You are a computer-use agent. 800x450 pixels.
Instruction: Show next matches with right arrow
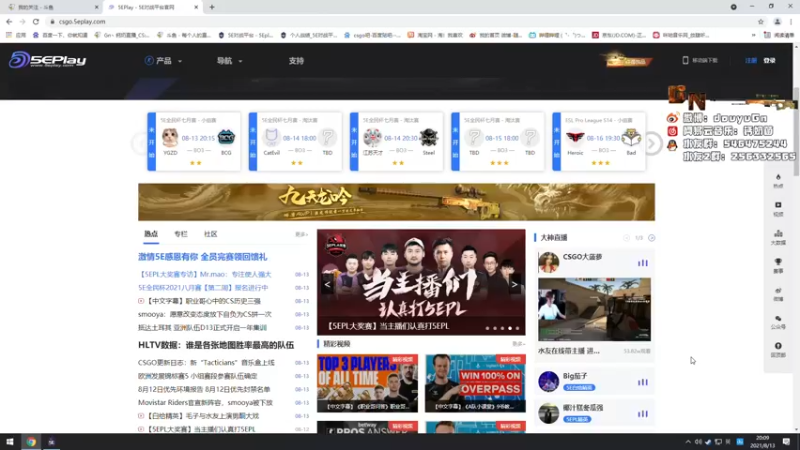tap(652, 143)
